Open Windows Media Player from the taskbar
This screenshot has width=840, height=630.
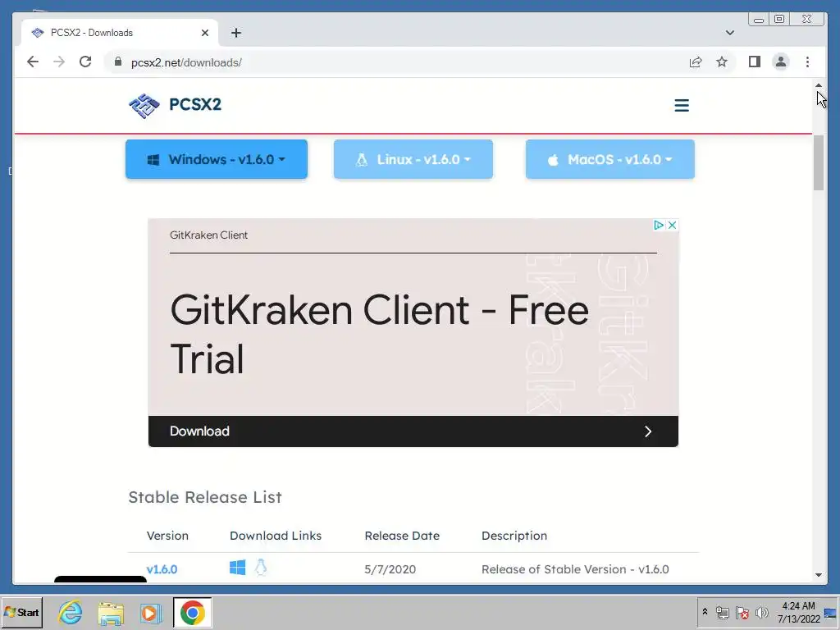[x=151, y=613]
